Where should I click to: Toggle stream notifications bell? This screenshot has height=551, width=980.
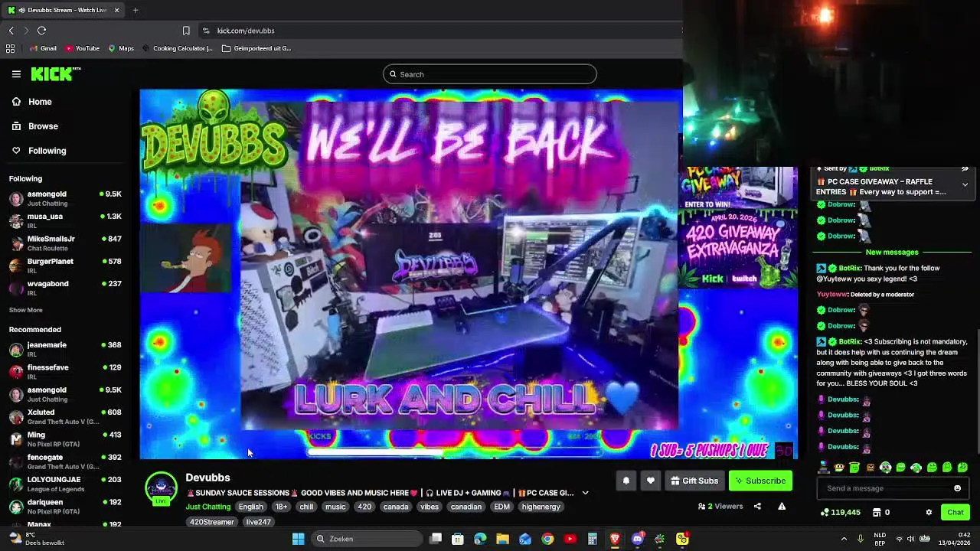coord(626,481)
